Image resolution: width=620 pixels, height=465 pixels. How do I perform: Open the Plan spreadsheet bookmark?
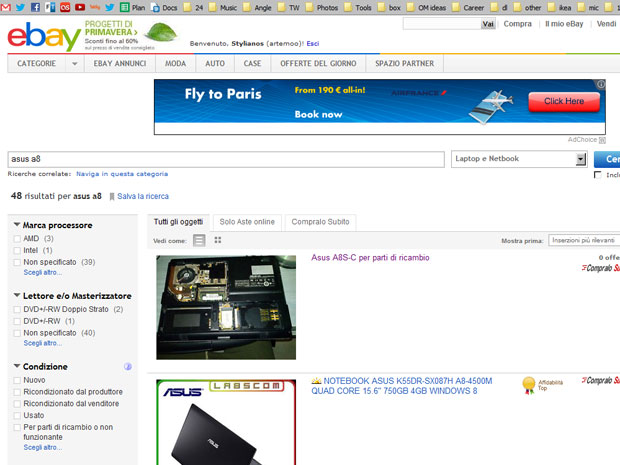[x=132, y=8]
